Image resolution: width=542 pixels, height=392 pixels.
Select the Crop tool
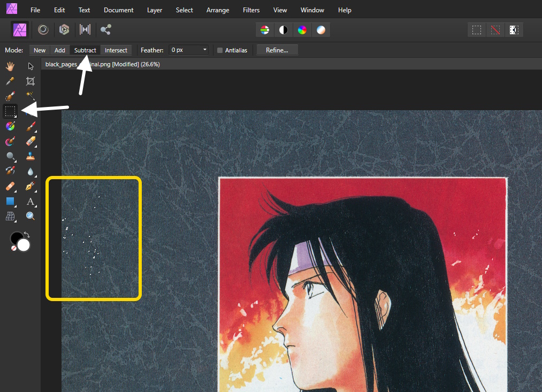click(30, 81)
